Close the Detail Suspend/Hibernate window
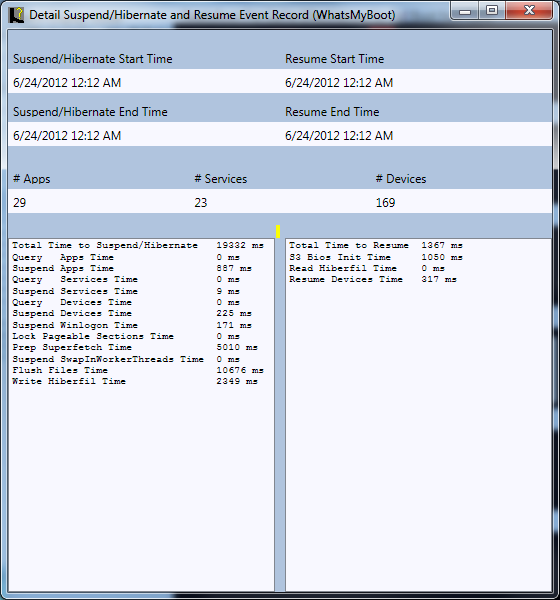The height and width of the screenshot is (600, 560). click(529, 11)
